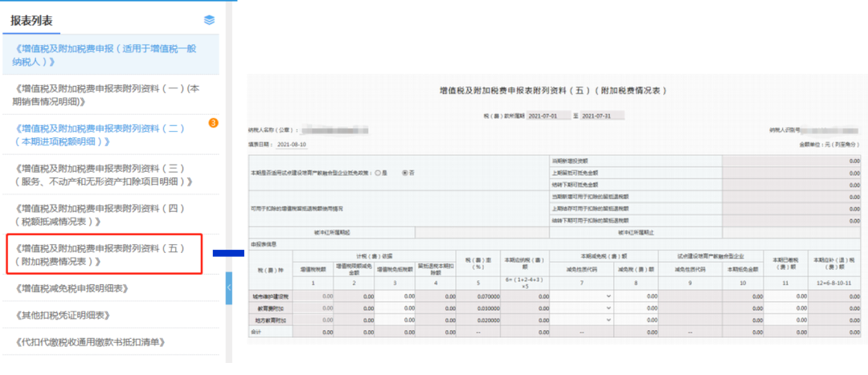Click the 填表日期 2021-08-10 field
The height and width of the screenshot is (375, 868).
pos(292,145)
